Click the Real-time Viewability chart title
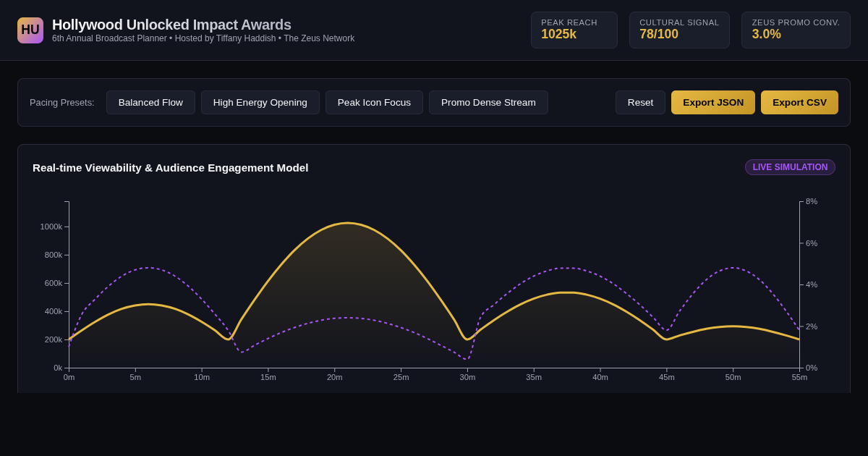The height and width of the screenshot is (456, 868). coord(170,168)
